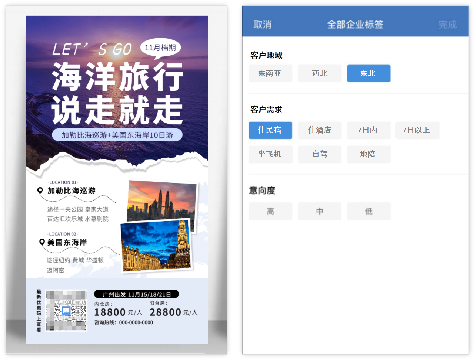Deselect the highlighted first tag under 客户需求
476x361 pixels.
click(270, 130)
